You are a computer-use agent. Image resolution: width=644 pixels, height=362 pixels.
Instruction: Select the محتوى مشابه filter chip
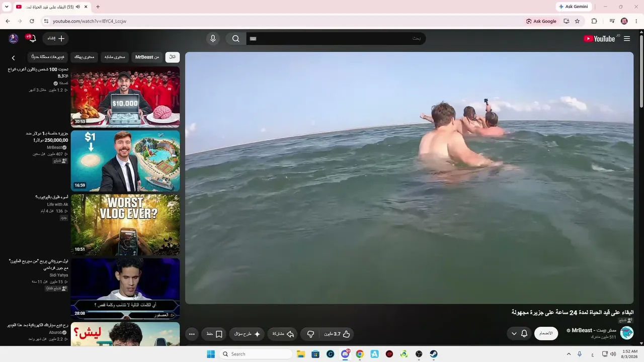click(115, 57)
